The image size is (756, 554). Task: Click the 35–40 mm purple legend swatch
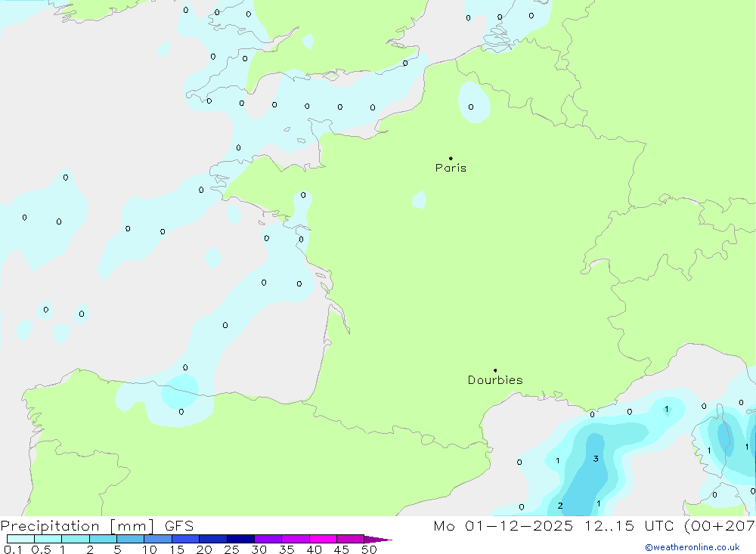tap(295, 539)
